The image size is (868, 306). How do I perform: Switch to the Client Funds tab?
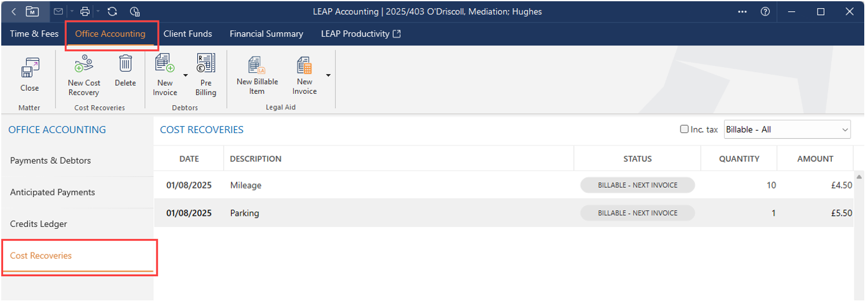point(187,34)
